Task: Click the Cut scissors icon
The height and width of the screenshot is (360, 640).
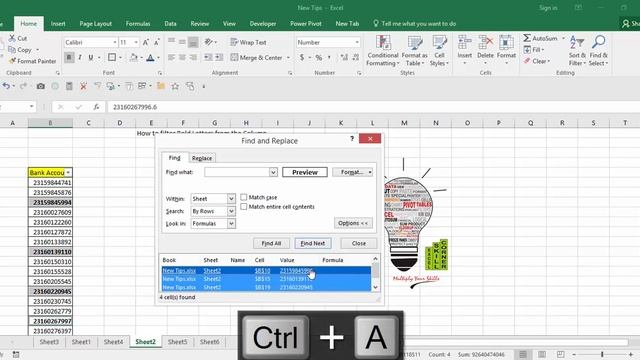Action: [13, 38]
